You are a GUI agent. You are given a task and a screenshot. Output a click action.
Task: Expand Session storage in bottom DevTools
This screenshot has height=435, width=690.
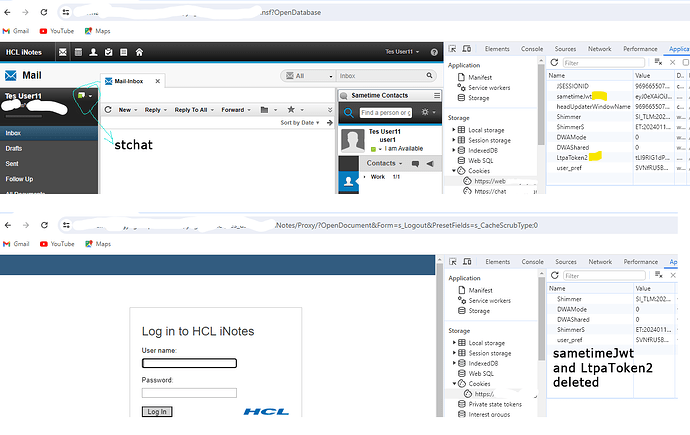[x=454, y=353]
